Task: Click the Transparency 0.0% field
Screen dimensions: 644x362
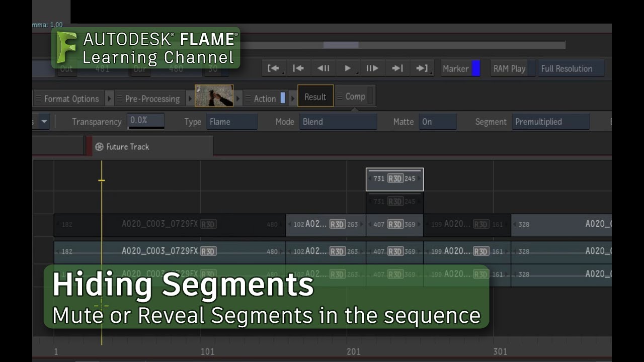Action: pos(146,121)
